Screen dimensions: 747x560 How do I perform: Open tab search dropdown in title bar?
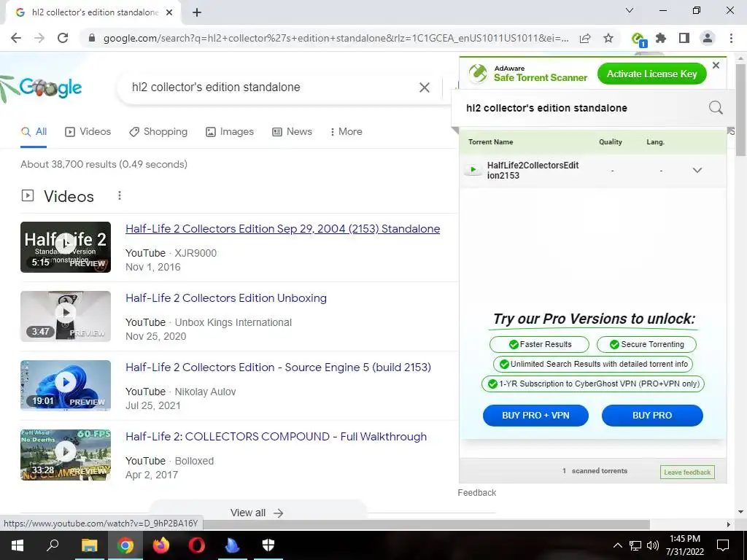[630, 10]
